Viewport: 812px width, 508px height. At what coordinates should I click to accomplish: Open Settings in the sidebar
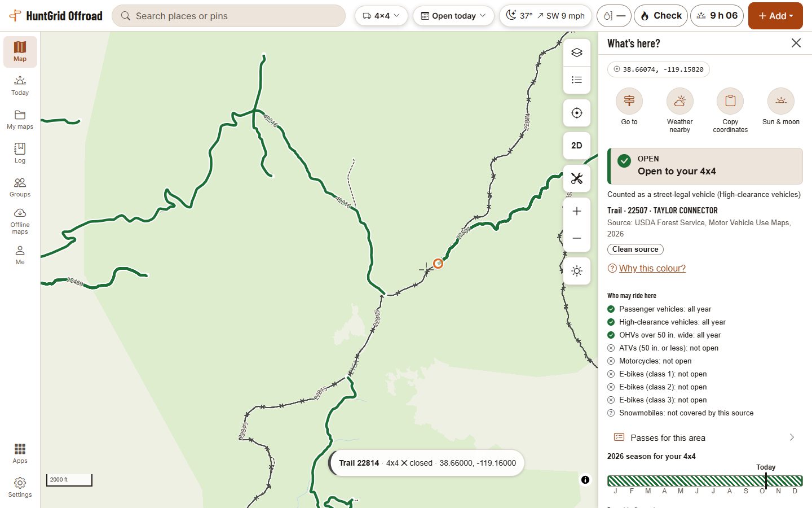(x=20, y=487)
